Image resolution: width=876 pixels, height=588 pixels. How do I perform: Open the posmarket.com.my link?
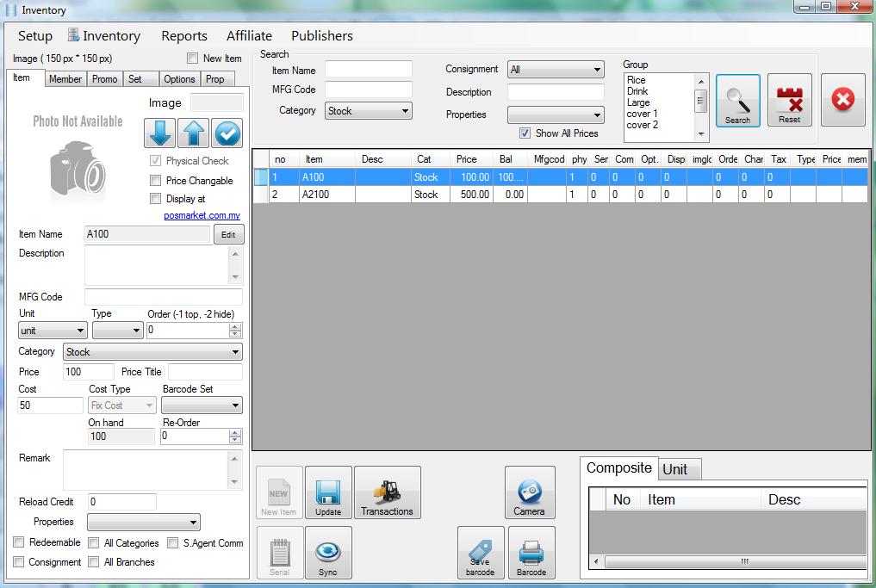(202, 216)
